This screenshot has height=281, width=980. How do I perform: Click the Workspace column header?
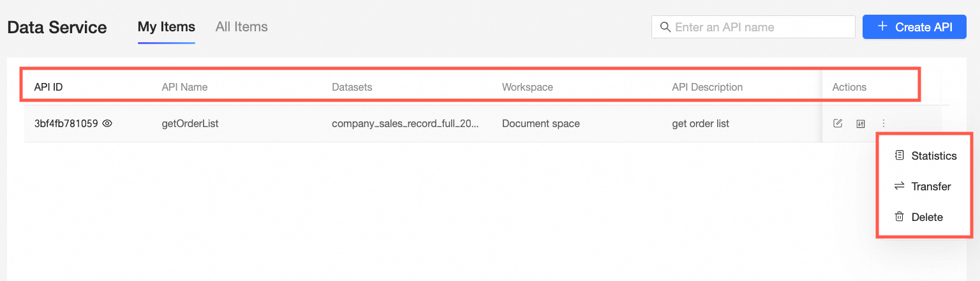pos(527,87)
